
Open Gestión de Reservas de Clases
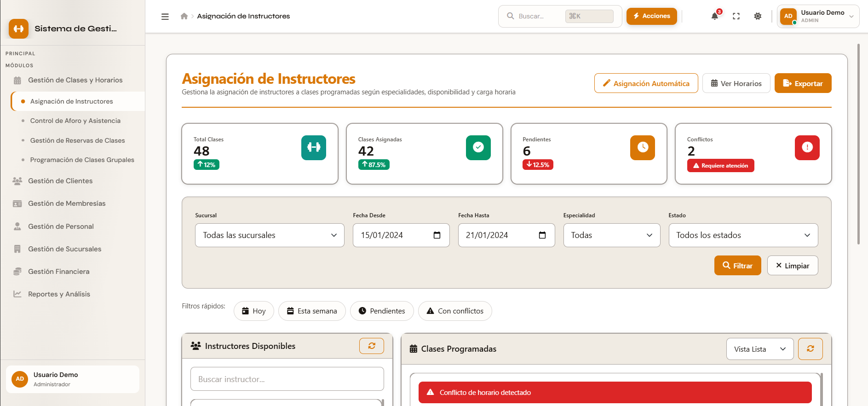pos(77,140)
